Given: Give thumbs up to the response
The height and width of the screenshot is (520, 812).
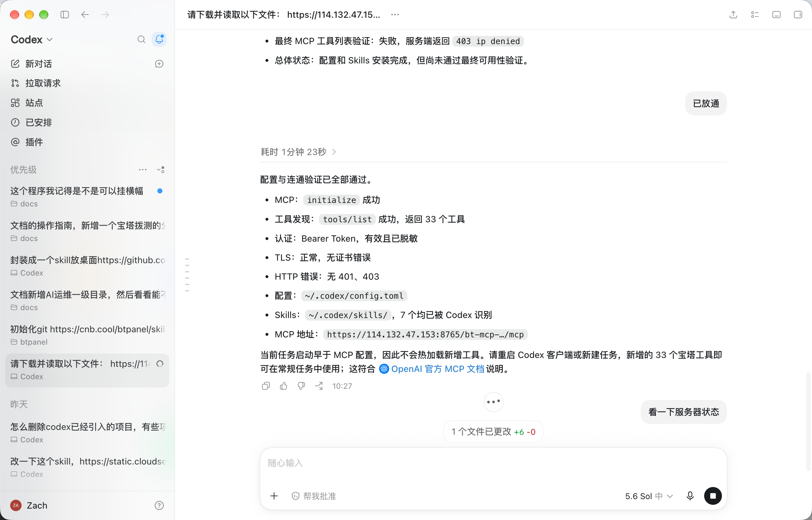Looking at the screenshot, I should [284, 386].
